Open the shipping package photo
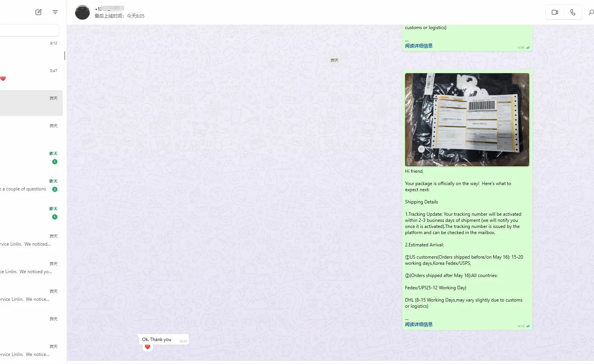The image size is (594, 364). coord(467,120)
